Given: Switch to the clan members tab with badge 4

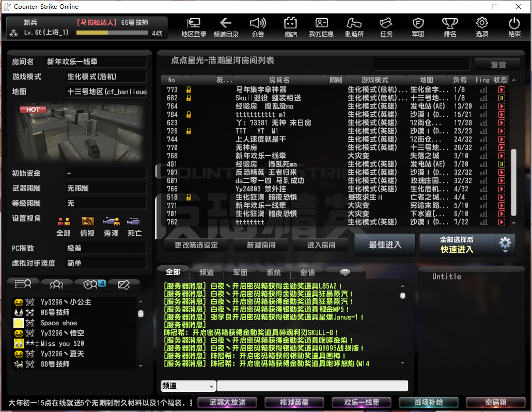Looking at the screenshot, I should click(x=90, y=284).
